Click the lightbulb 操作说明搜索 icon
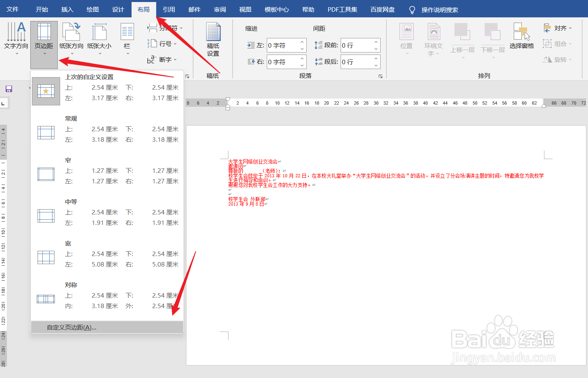 (x=412, y=10)
